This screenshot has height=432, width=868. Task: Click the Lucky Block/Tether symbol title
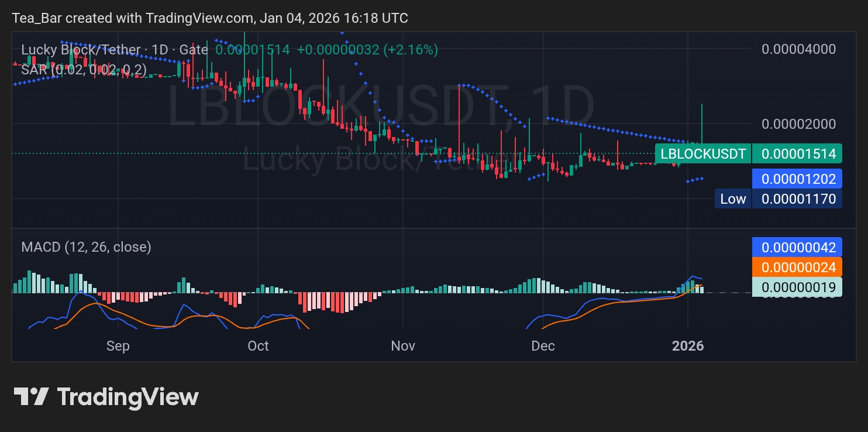114,50
